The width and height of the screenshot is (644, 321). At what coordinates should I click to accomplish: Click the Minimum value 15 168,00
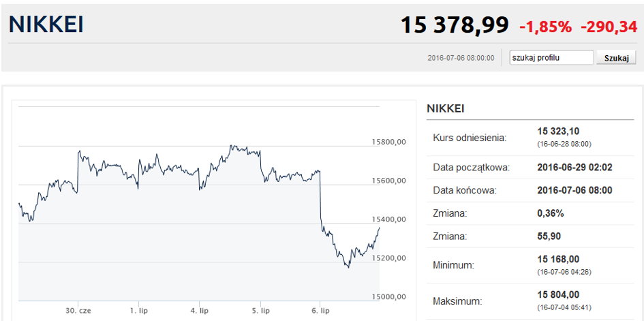pos(558,260)
